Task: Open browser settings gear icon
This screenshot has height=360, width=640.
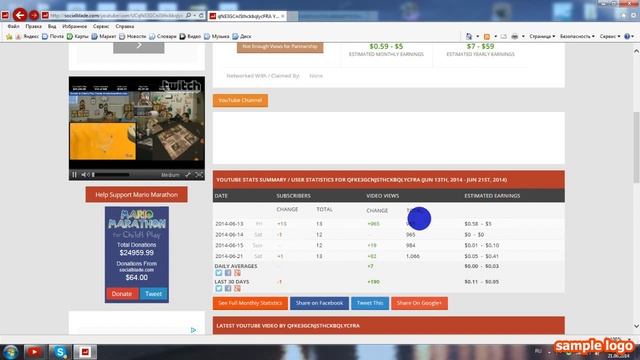Action: pyautogui.click(x=633, y=15)
